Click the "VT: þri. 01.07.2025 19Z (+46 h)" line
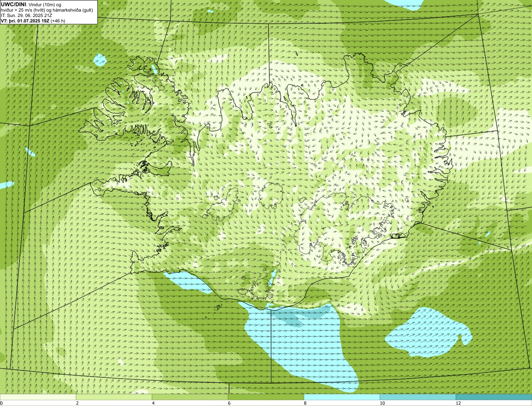The image size is (532, 406). pyautogui.click(x=33, y=20)
